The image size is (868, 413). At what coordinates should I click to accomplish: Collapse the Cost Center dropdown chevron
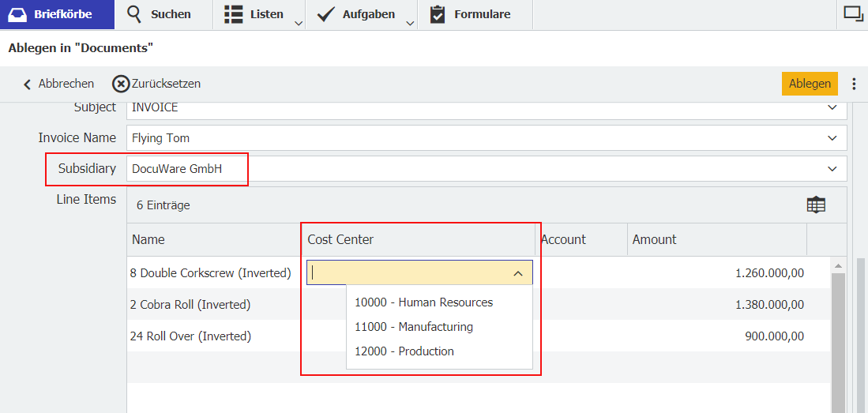518,273
